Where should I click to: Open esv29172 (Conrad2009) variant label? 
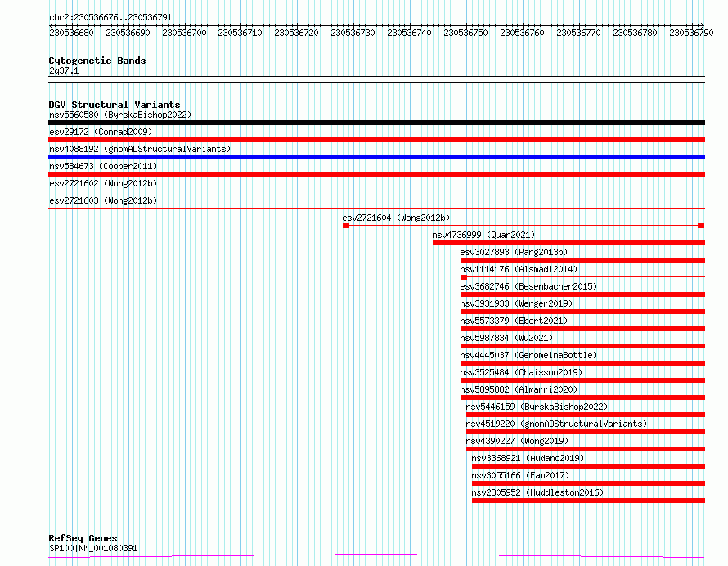(101, 132)
